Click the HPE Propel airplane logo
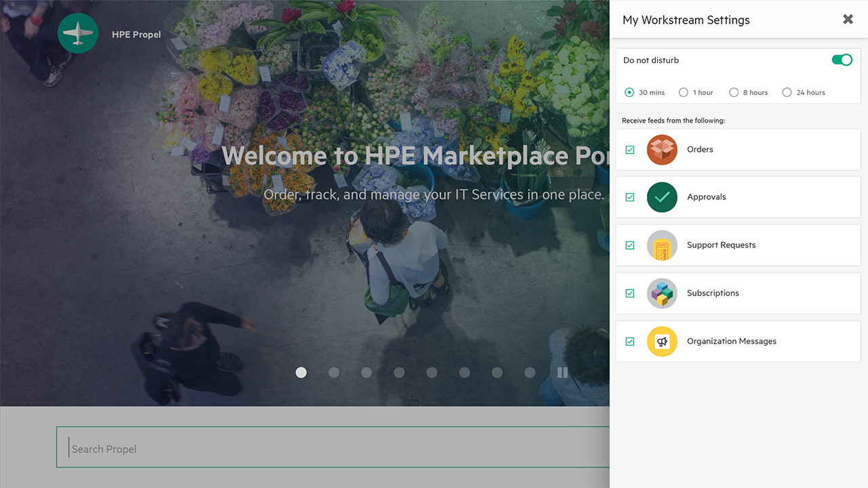The image size is (868, 488). tap(78, 33)
